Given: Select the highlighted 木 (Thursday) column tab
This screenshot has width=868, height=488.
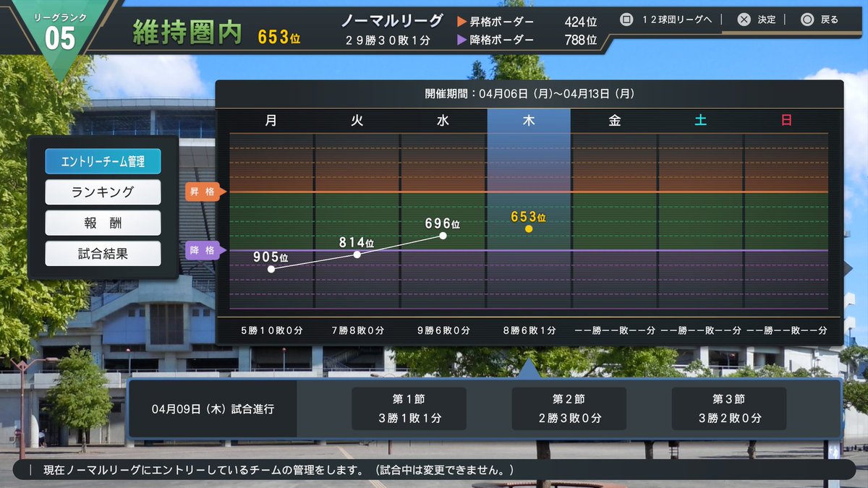Looking at the screenshot, I should pos(529,121).
